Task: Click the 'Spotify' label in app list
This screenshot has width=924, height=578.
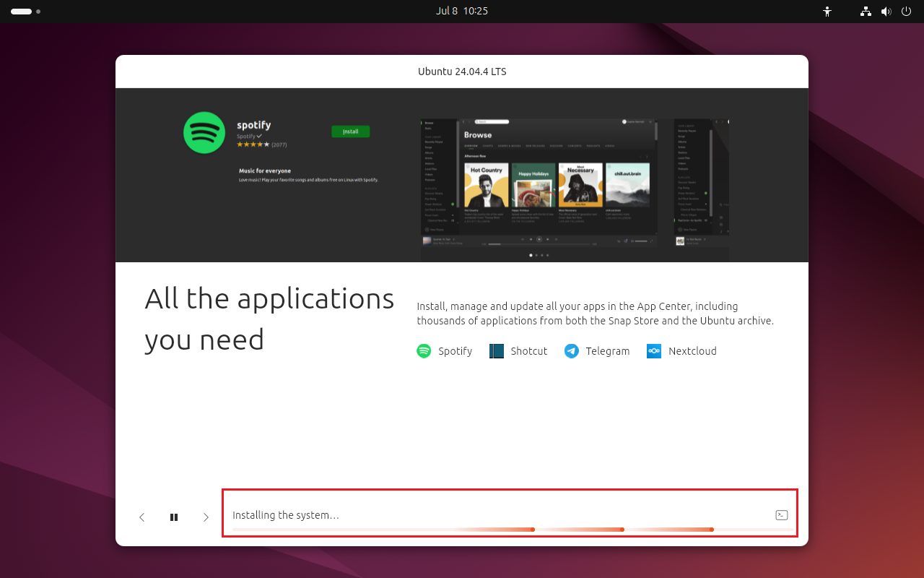Action: click(455, 351)
